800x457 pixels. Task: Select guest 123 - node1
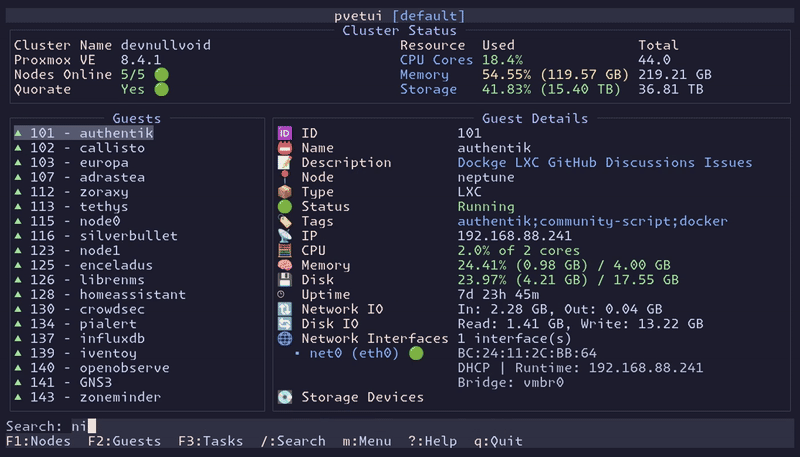point(67,250)
